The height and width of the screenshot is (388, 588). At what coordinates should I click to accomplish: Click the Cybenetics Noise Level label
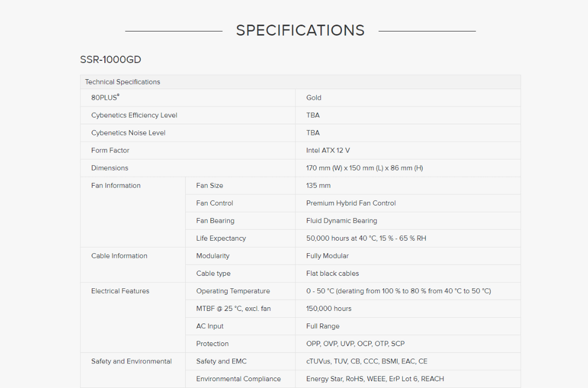(128, 133)
